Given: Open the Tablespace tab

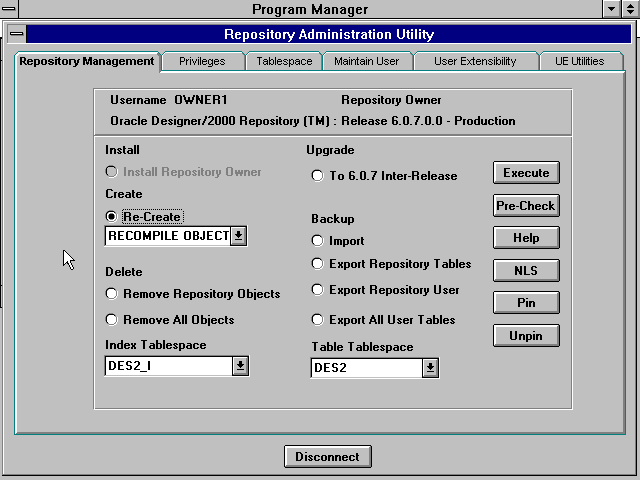Looking at the screenshot, I should point(284,61).
